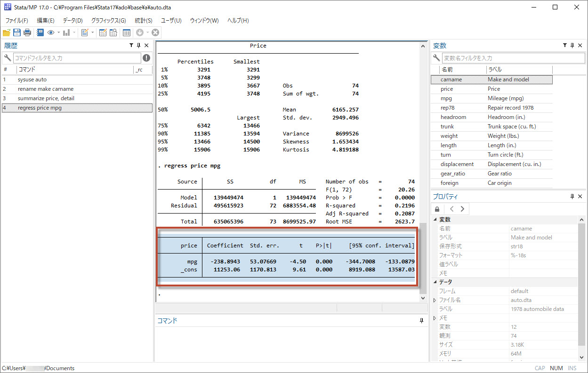Select the mpg variable in variables list

[446, 98]
